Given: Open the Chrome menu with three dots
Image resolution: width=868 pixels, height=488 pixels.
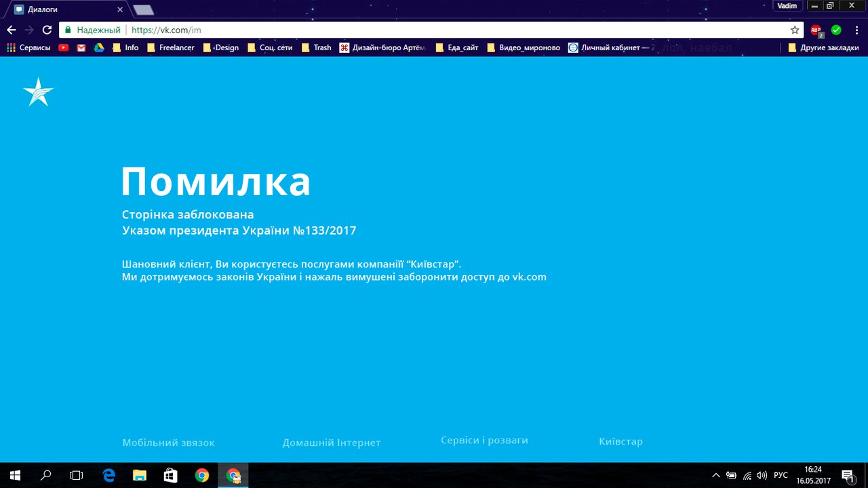Looking at the screenshot, I should pos(856,30).
